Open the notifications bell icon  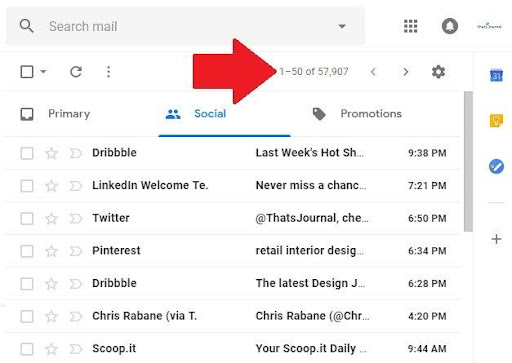[449, 26]
